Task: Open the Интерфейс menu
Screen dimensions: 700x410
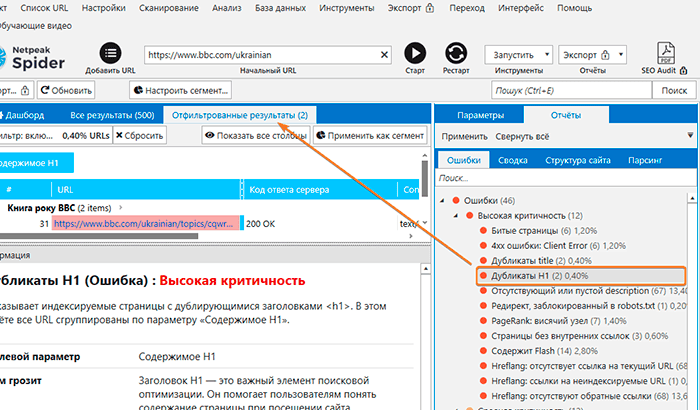Action: pos(521,8)
